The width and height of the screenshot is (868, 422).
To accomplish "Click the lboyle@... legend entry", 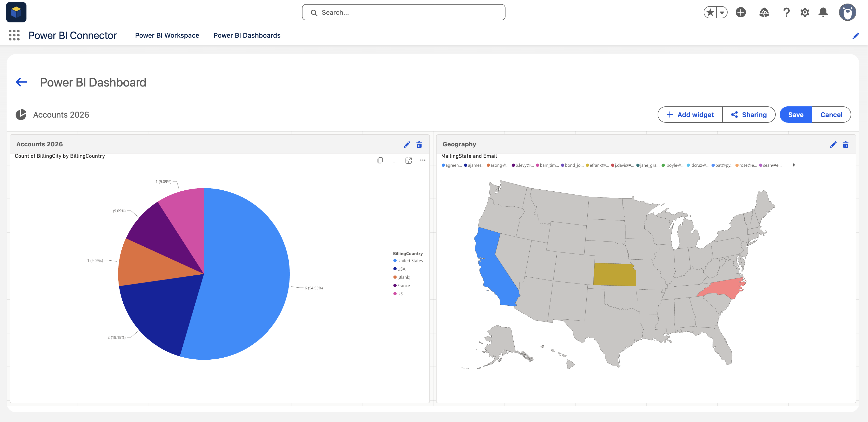I will pyautogui.click(x=673, y=165).
